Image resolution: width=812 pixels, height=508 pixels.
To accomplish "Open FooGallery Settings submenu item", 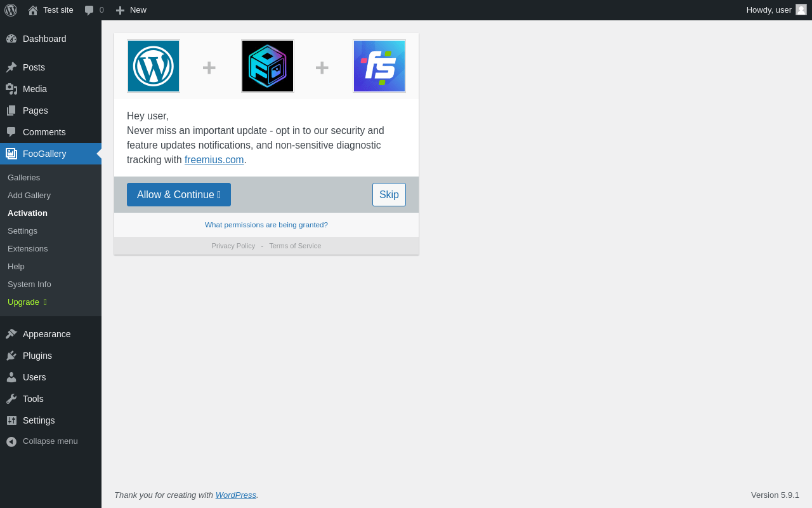I will [x=51, y=231].
